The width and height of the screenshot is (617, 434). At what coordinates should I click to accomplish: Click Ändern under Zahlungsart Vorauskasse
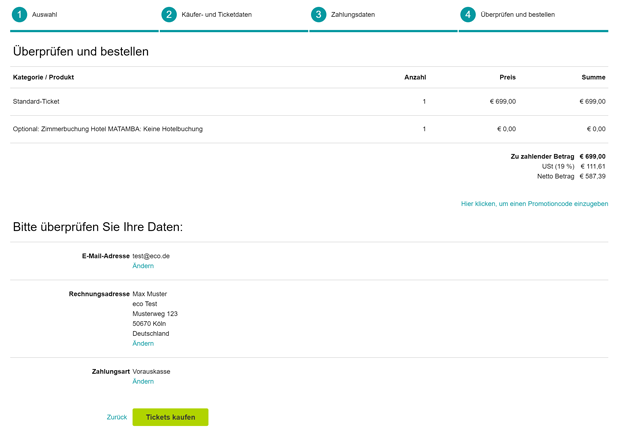coord(143,381)
